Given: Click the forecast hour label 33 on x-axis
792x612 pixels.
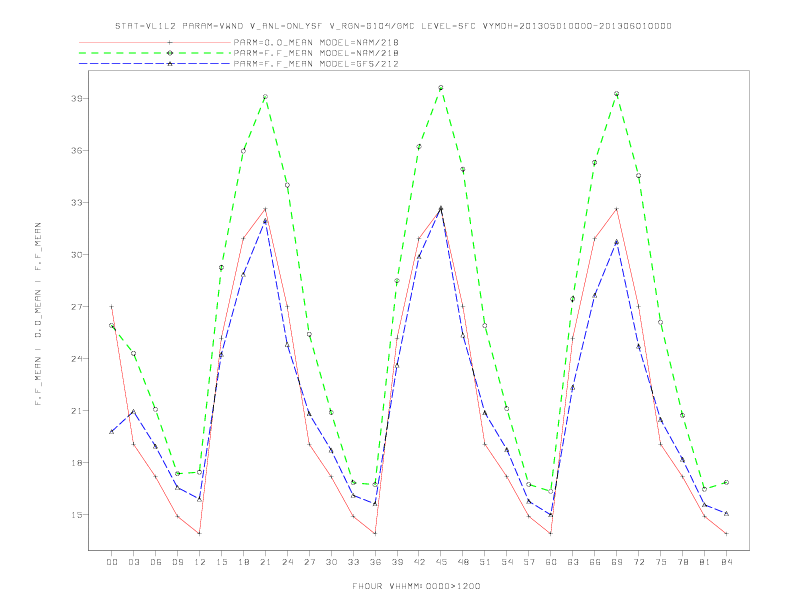Looking at the screenshot, I should click(353, 562).
